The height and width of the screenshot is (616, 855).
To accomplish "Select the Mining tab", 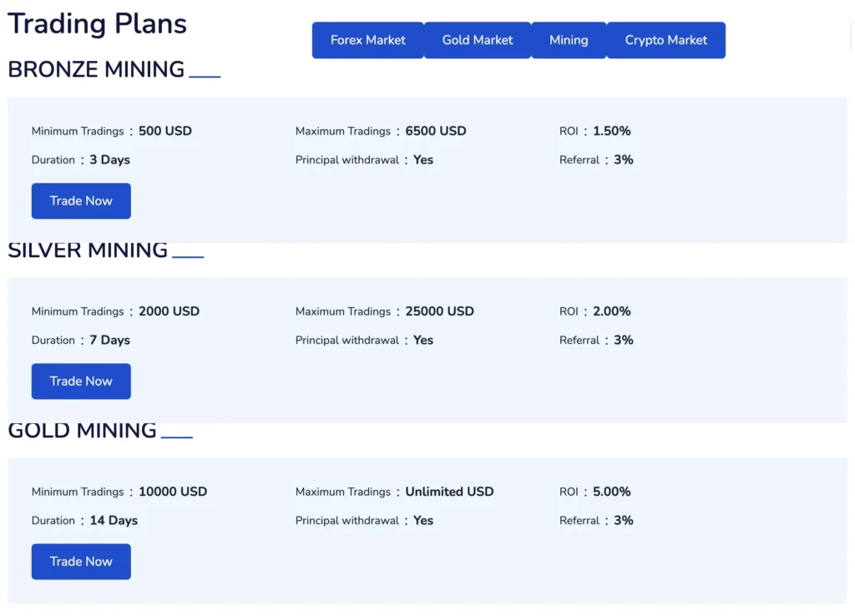I will pos(569,40).
